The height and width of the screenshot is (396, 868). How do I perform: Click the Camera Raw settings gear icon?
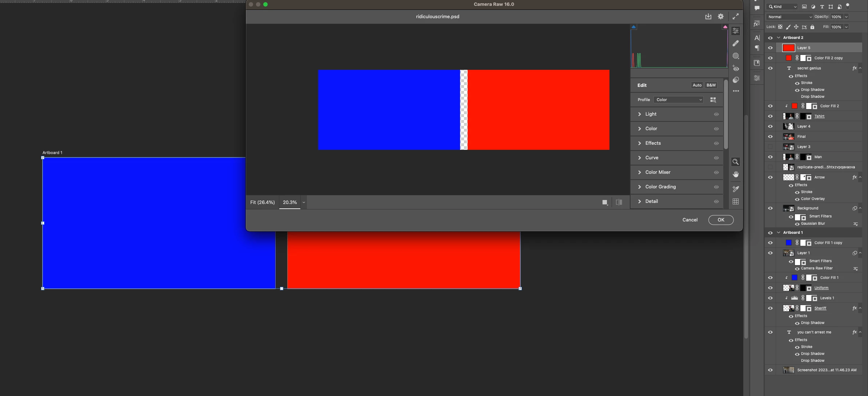721,16
